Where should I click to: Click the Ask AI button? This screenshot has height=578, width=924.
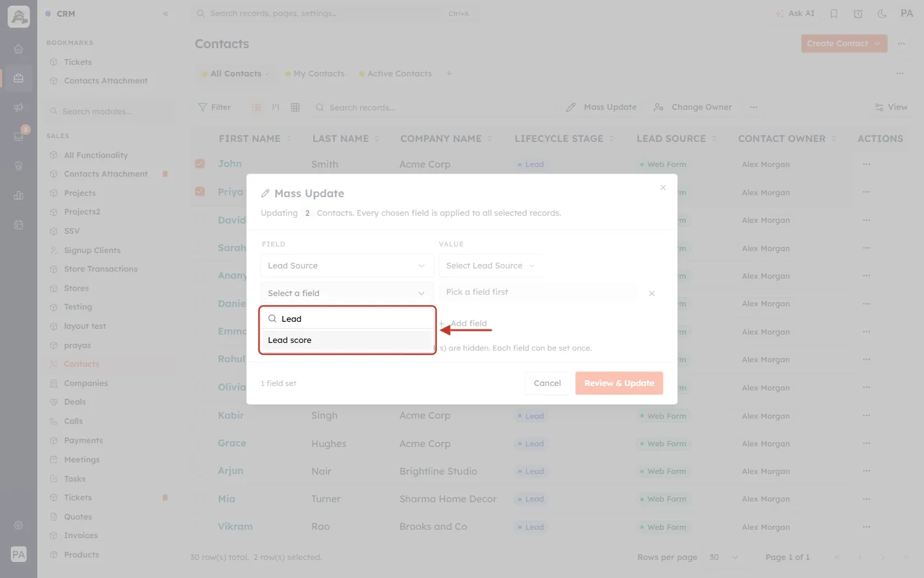pos(795,13)
